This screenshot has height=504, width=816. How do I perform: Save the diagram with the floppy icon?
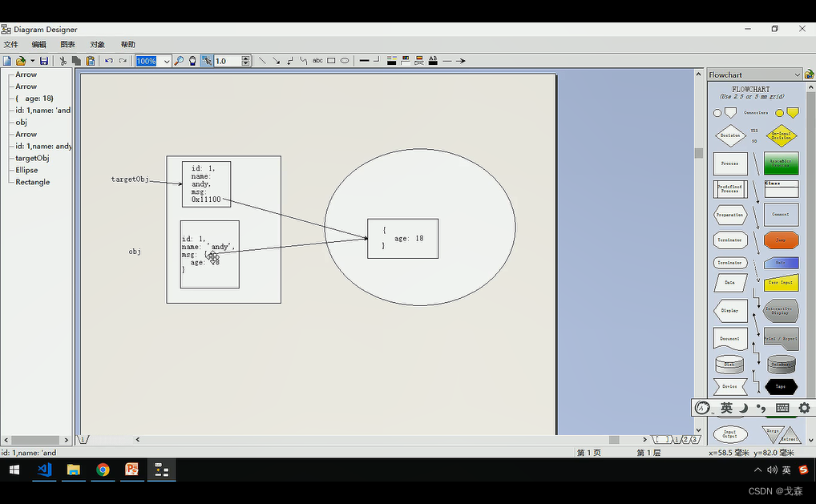coord(44,61)
